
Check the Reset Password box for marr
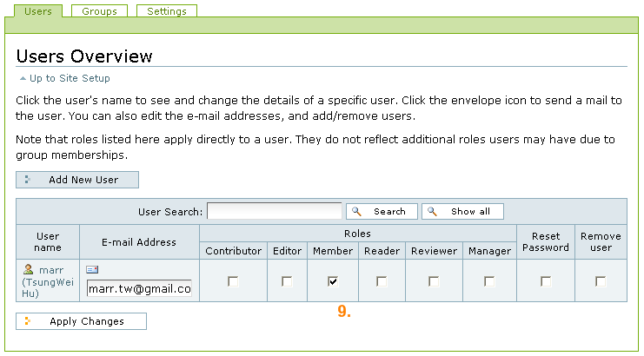pyautogui.click(x=546, y=281)
